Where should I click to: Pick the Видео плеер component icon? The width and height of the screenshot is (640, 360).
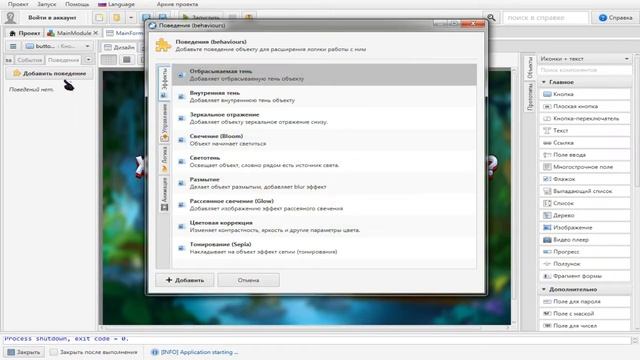tap(547, 240)
